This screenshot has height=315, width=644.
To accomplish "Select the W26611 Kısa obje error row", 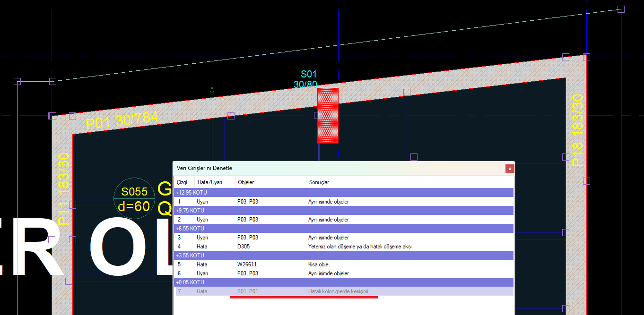I will [x=344, y=264].
